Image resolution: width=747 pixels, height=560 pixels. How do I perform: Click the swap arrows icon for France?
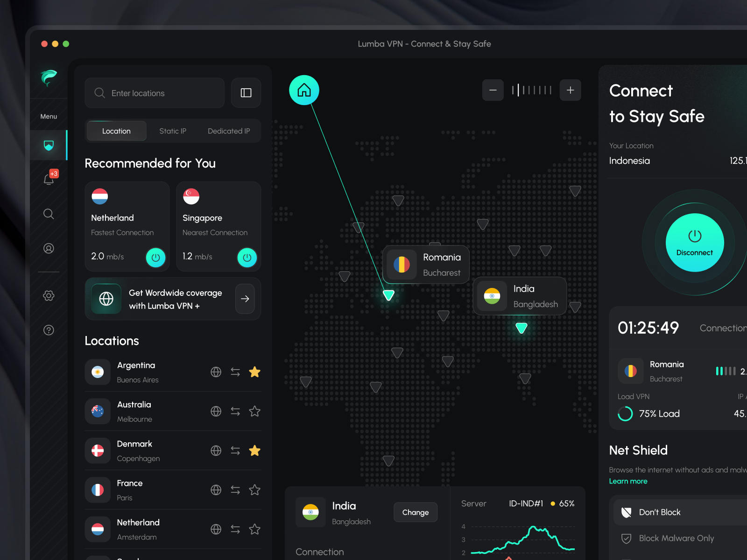[x=235, y=490]
